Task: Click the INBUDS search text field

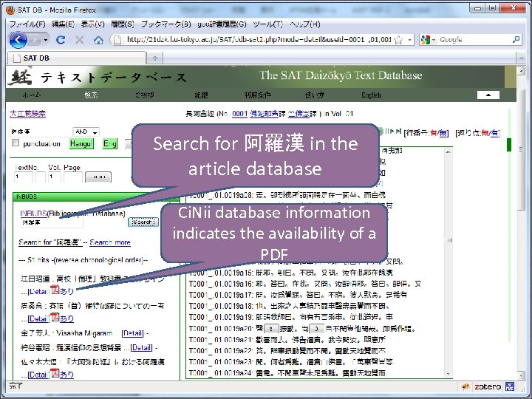Action: [x=51, y=222]
